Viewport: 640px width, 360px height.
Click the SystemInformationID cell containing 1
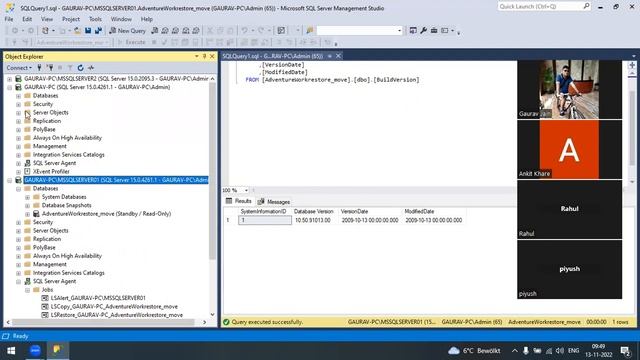265,220
